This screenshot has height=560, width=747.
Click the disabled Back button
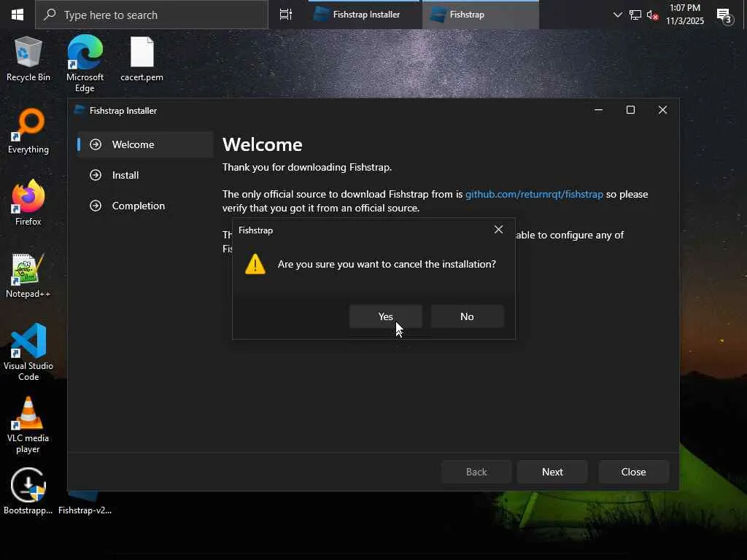click(476, 472)
